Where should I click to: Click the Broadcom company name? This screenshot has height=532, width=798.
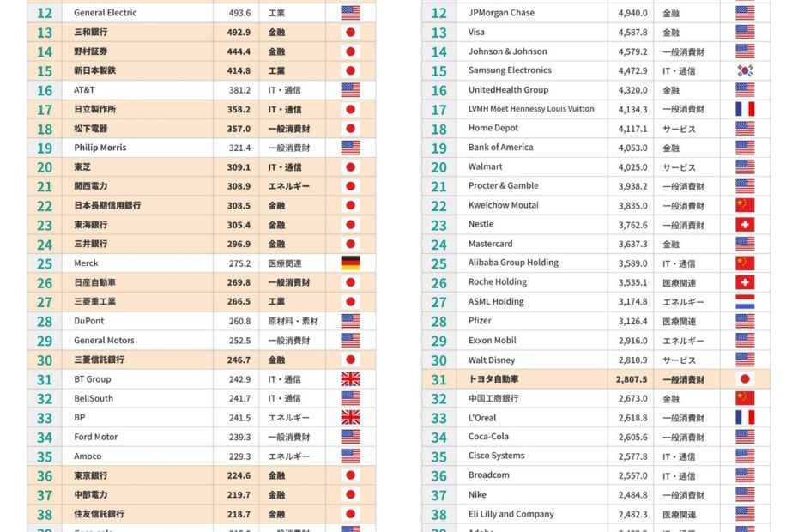[x=488, y=475]
